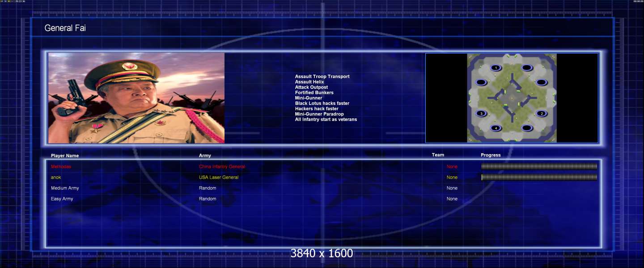
Task: Click All Infantry start as veterans trait
Action: point(326,119)
